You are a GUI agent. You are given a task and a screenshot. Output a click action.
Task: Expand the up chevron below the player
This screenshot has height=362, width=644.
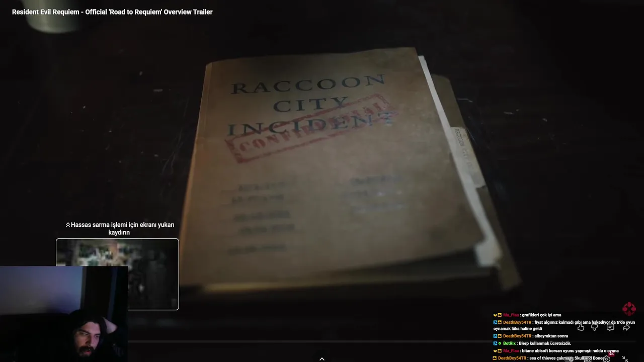tap(322, 358)
